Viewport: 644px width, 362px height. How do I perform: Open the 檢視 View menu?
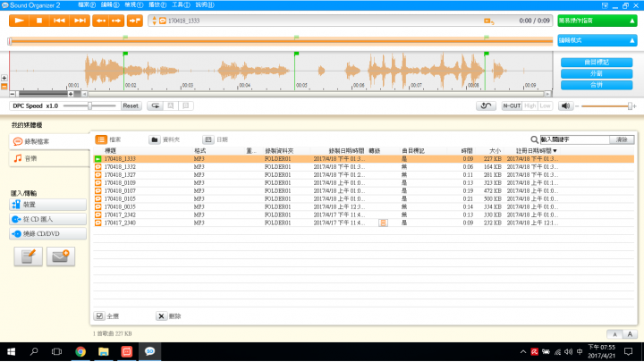[x=134, y=5]
